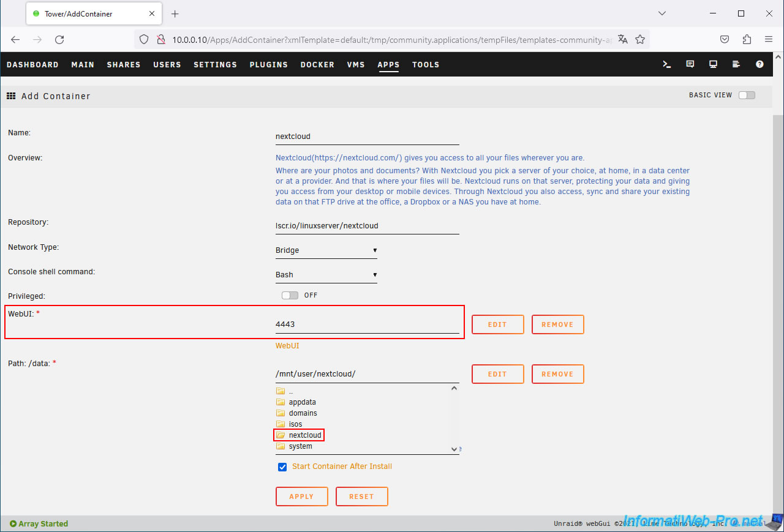Click the feedback icon in header

pyautogui.click(x=690, y=64)
